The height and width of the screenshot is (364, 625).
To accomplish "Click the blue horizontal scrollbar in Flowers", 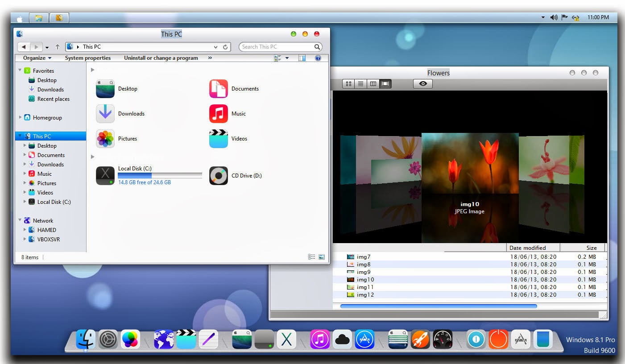I will coord(439,306).
